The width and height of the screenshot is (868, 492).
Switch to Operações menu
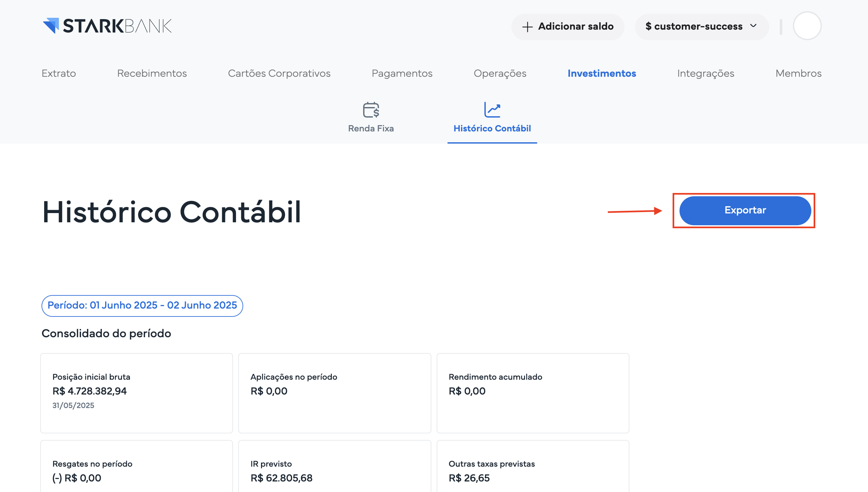click(x=500, y=73)
